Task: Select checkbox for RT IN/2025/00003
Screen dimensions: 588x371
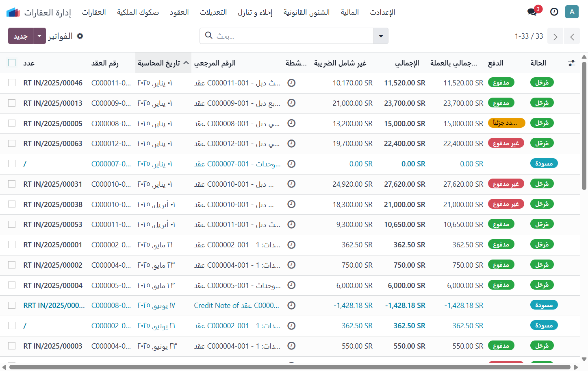Action: coord(12,346)
